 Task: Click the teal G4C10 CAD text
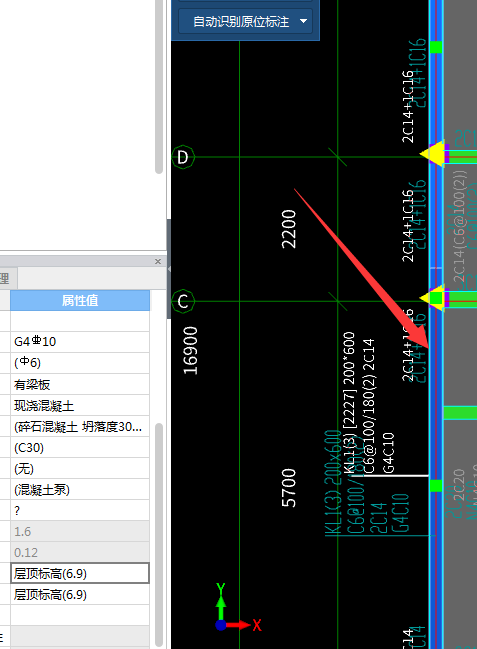(x=400, y=512)
